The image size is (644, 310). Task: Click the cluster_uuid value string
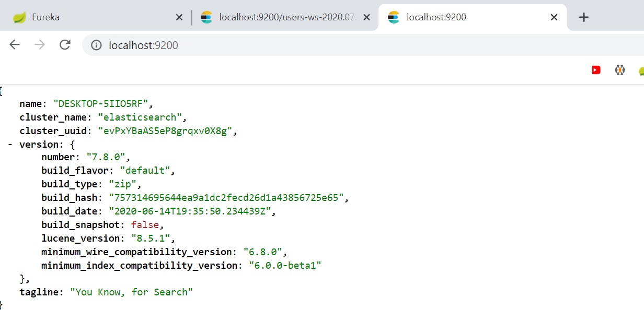click(x=165, y=131)
